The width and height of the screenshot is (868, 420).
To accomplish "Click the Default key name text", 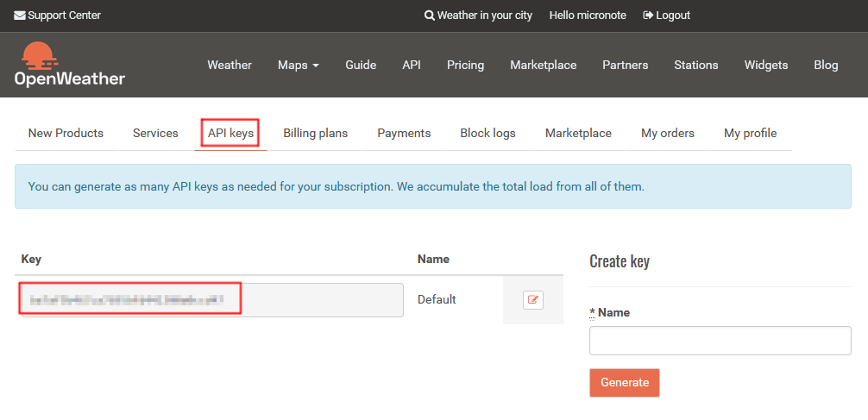I will pos(437,299).
